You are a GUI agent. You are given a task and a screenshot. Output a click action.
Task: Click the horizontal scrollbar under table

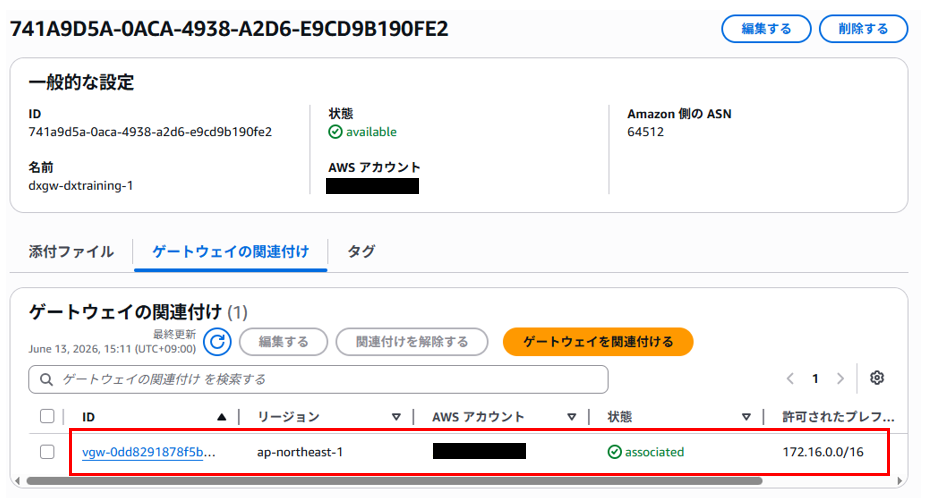point(394,481)
